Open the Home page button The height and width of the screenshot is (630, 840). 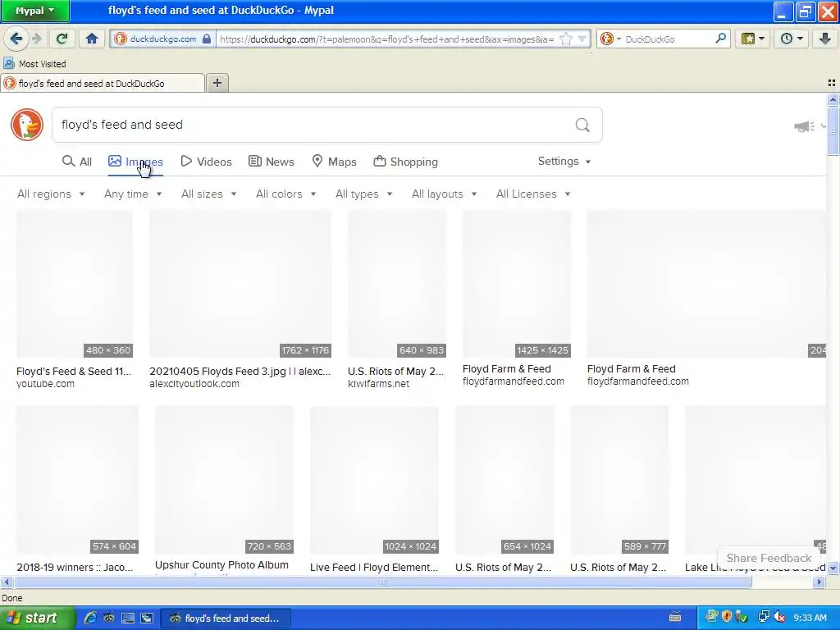click(x=92, y=39)
